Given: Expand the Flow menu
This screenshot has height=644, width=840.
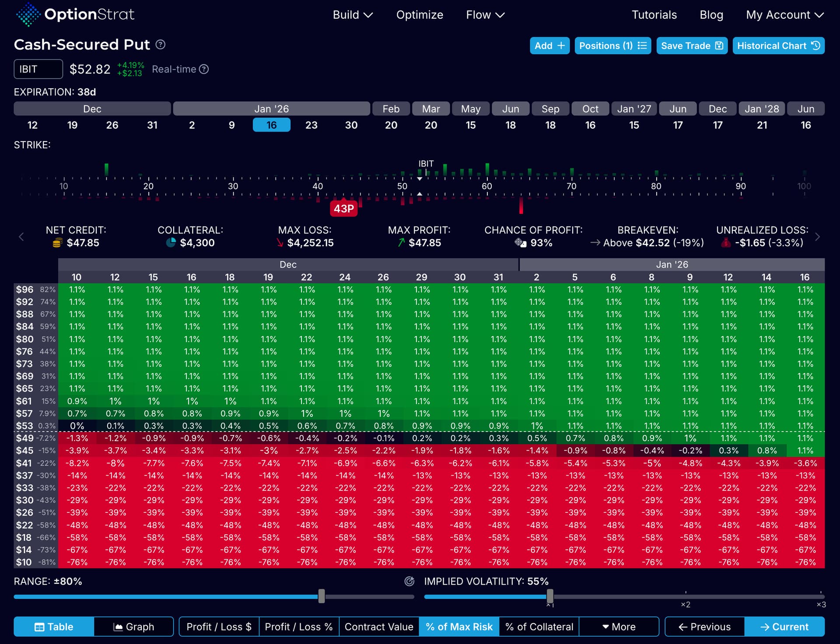Looking at the screenshot, I should (x=485, y=15).
